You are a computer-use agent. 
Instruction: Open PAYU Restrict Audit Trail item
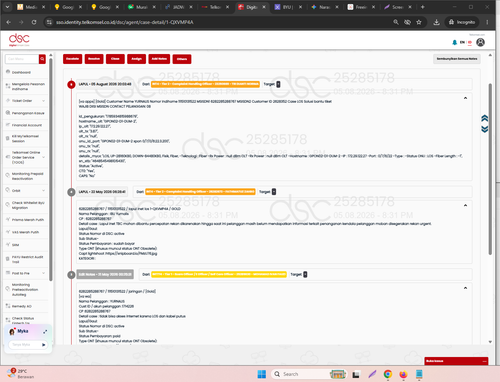pyautogui.click(x=25, y=259)
